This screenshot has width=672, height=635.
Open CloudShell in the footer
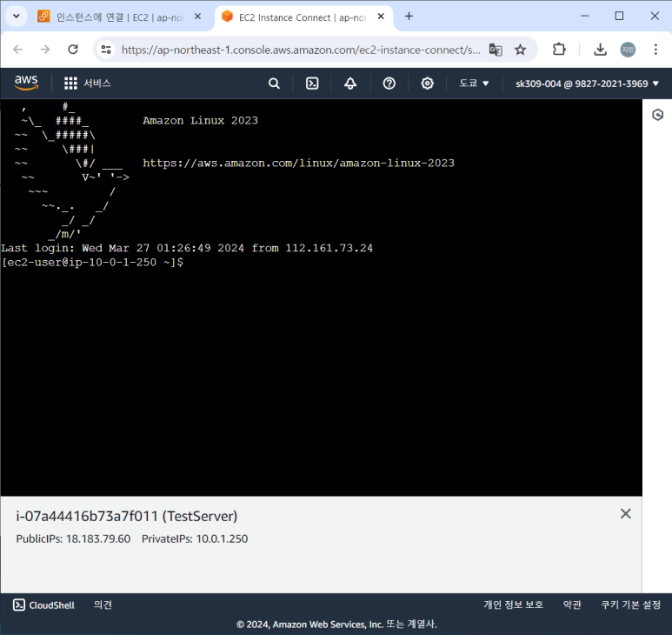43,605
